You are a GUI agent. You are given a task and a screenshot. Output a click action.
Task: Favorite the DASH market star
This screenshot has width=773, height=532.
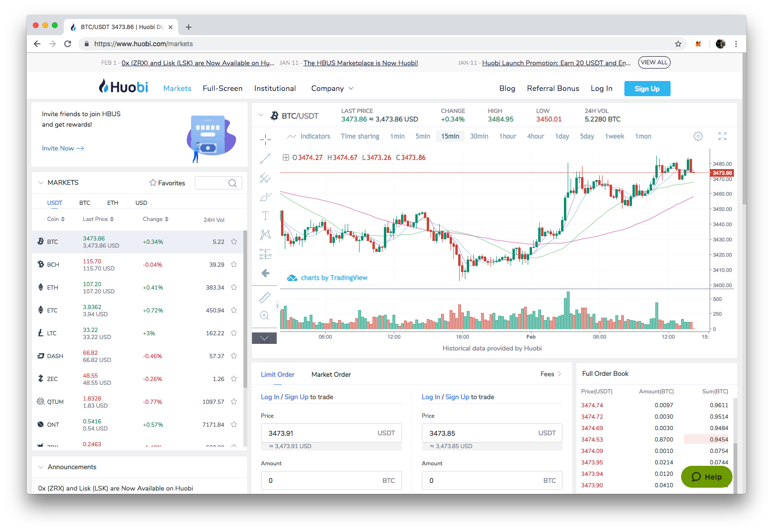(234, 356)
